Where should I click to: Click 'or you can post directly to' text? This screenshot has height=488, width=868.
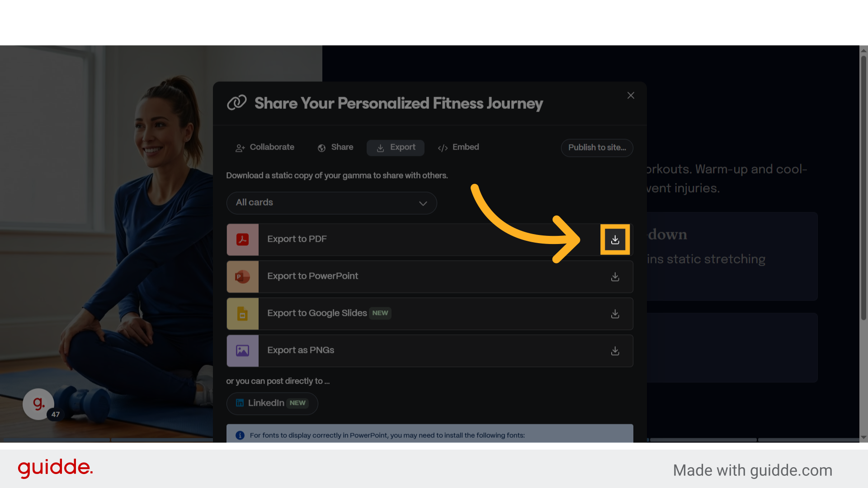(278, 381)
